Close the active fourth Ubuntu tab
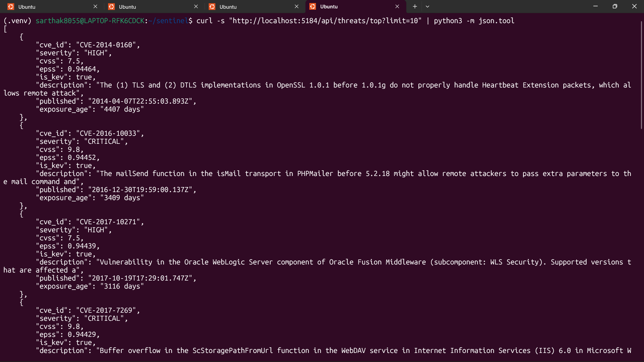Viewport: 644px width, 362px height. [x=397, y=6]
